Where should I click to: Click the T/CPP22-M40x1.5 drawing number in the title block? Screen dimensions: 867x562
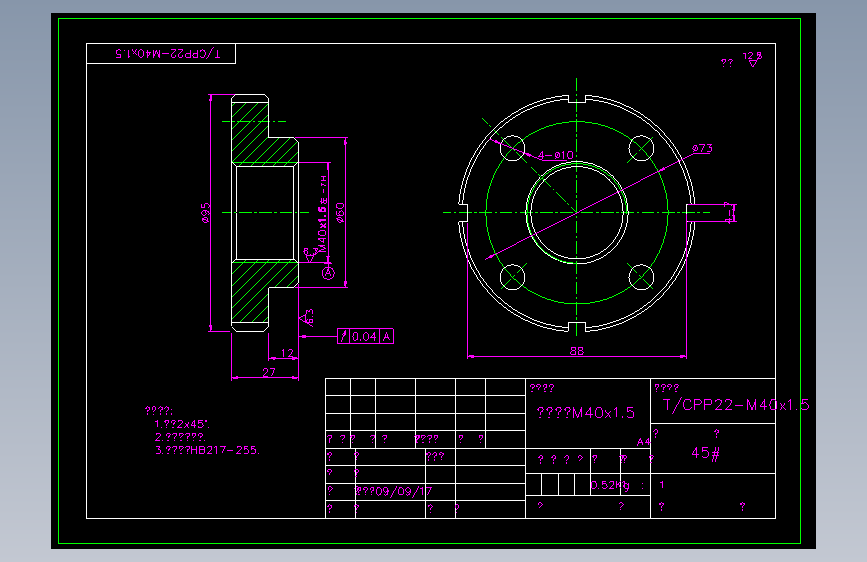click(736, 405)
